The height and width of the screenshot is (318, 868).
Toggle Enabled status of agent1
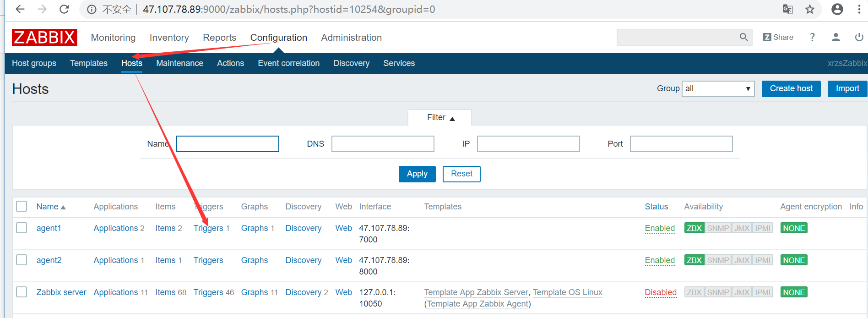660,228
